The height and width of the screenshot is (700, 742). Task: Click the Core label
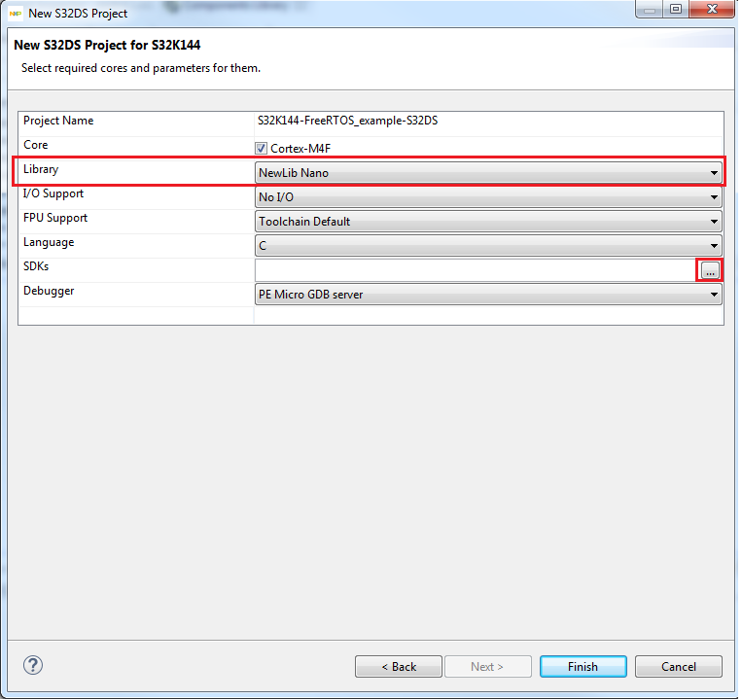click(x=35, y=145)
